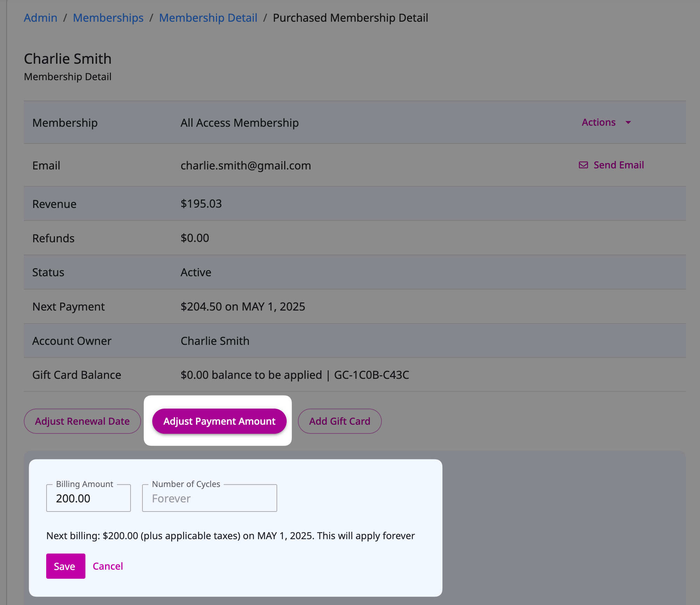
Task: Click Adjust Payment Amount
Action: coord(219,421)
